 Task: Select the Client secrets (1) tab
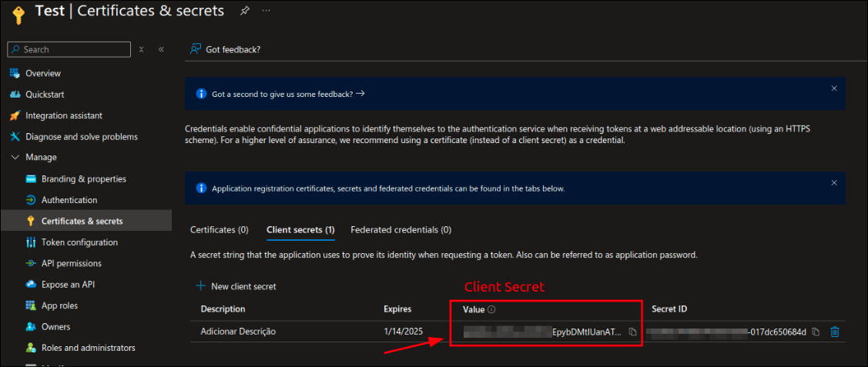click(300, 230)
